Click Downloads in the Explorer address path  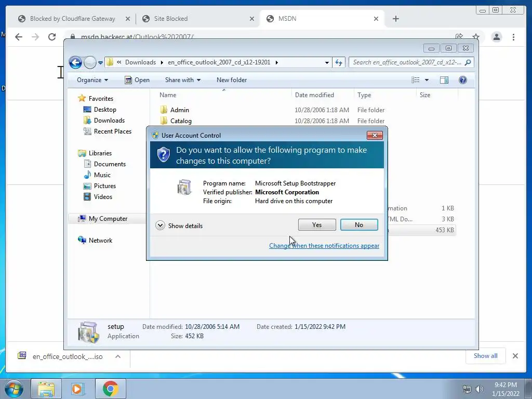tap(140, 62)
